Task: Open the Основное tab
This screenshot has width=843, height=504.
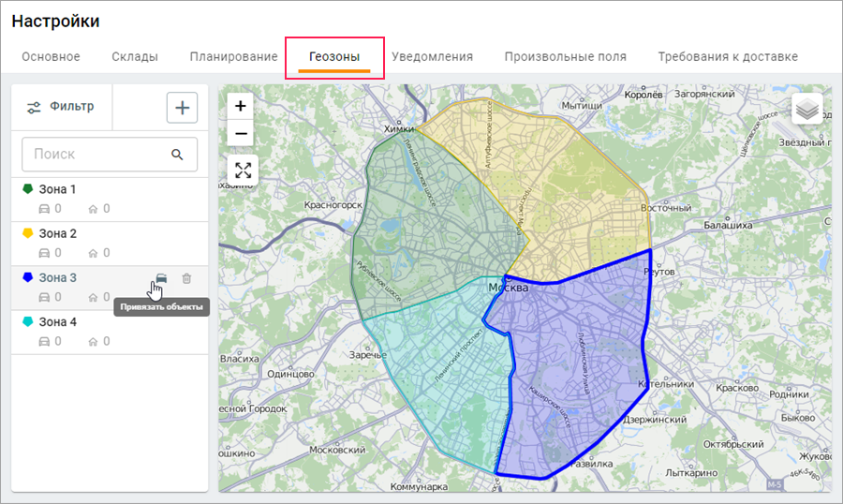Action: tap(51, 56)
